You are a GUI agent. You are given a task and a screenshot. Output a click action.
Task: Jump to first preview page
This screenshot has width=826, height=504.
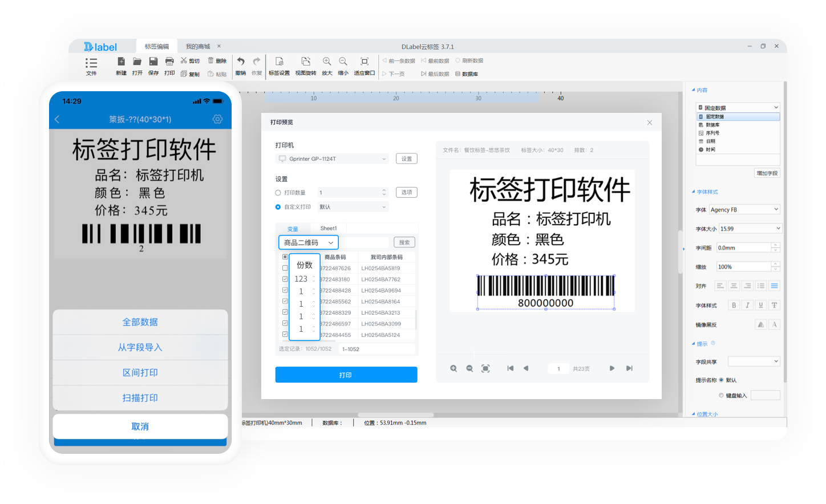(511, 368)
